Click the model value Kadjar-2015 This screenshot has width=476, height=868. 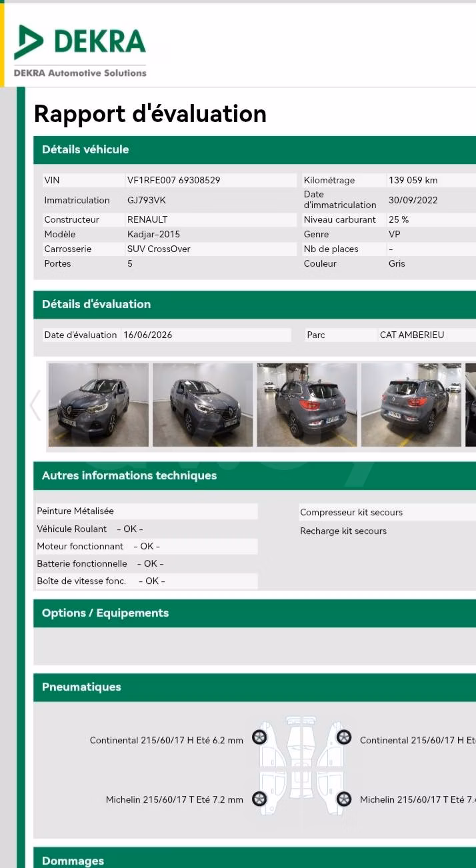153,234
